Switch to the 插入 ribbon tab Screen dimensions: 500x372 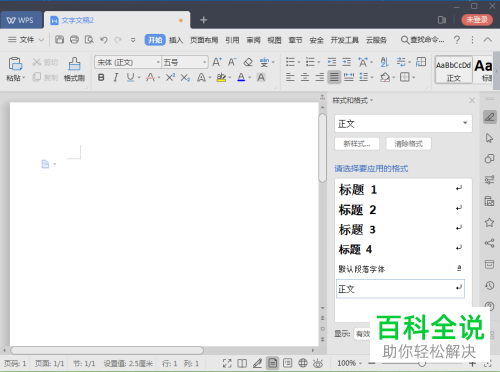click(x=176, y=40)
